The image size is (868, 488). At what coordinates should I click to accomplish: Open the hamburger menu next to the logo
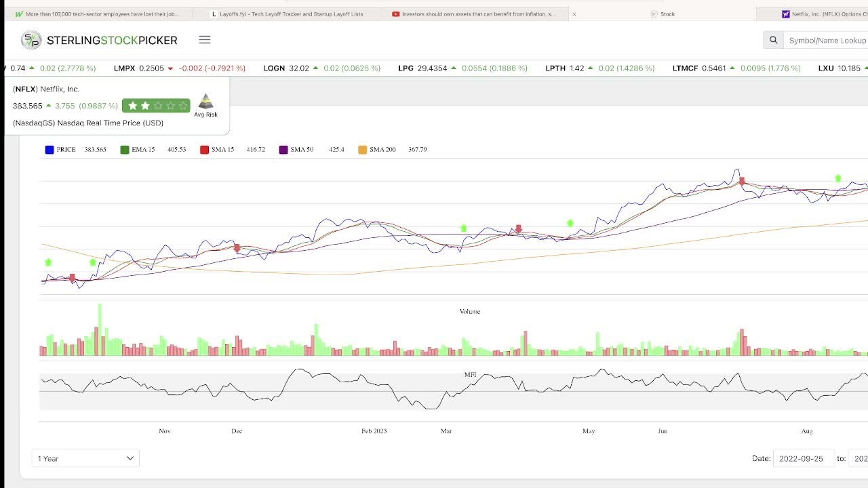205,40
